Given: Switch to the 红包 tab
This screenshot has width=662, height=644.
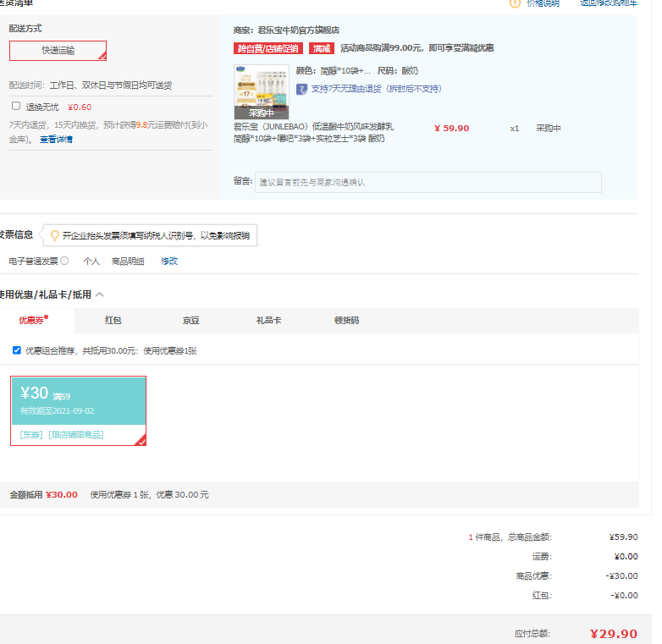Looking at the screenshot, I should coord(113,321).
